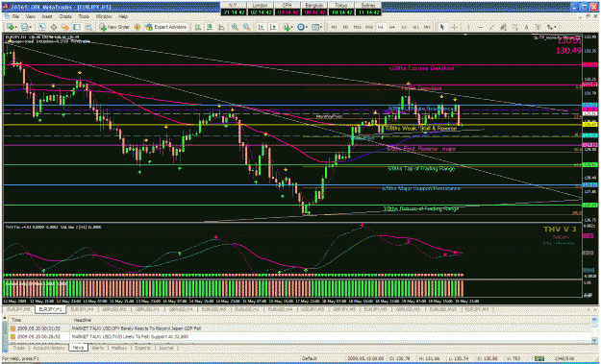
Task: Select the Vertical Line tool
Action: [x=468, y=27]
